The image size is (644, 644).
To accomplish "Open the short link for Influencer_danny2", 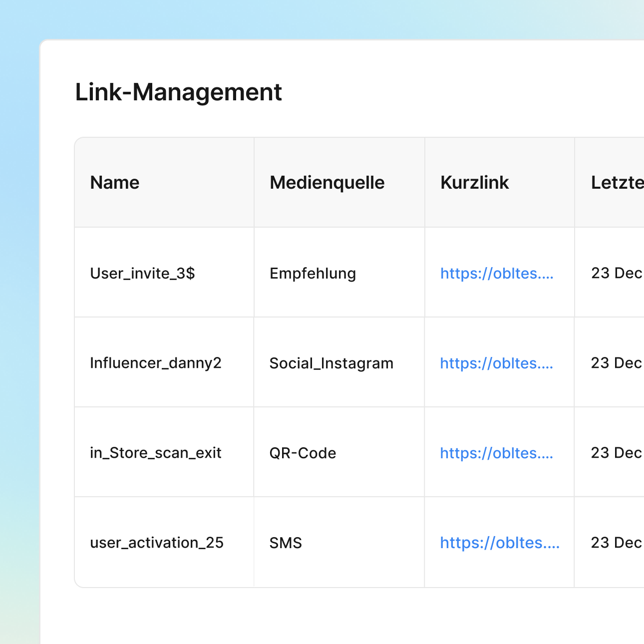I will 497,363.
